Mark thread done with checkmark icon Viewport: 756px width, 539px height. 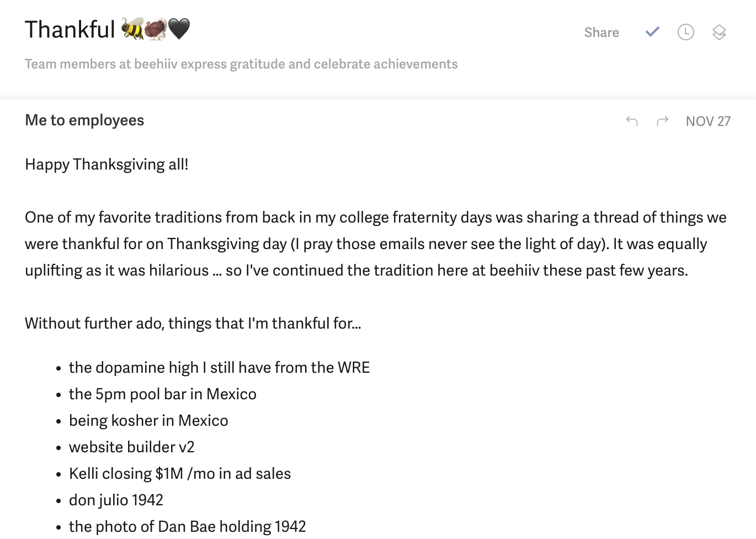tap(652, 32)
